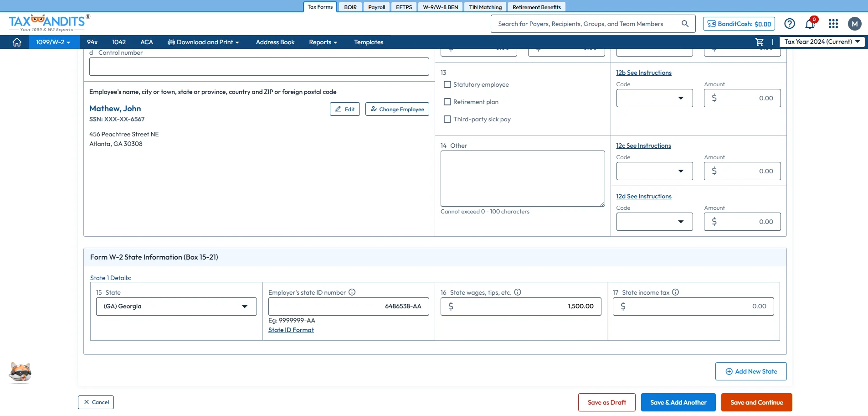868x416 pixels.
Task: Check the Statutory employee box
Action: pos(447,84)
